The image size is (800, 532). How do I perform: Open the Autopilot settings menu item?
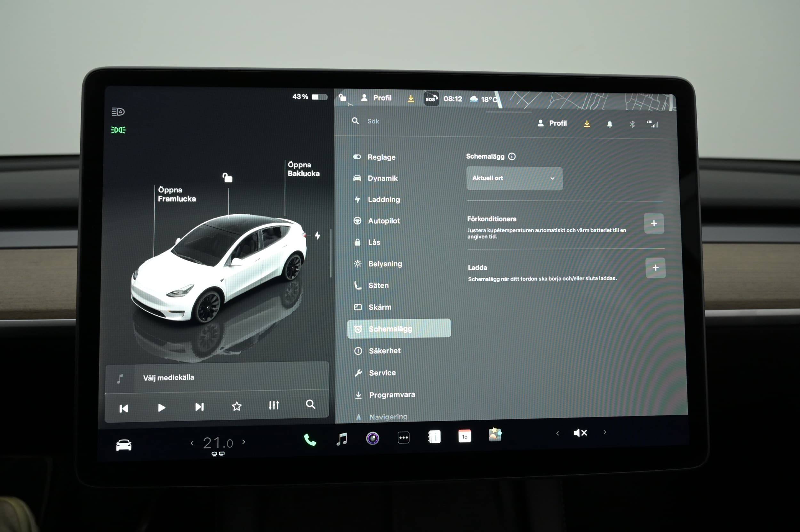coord(384,221)
